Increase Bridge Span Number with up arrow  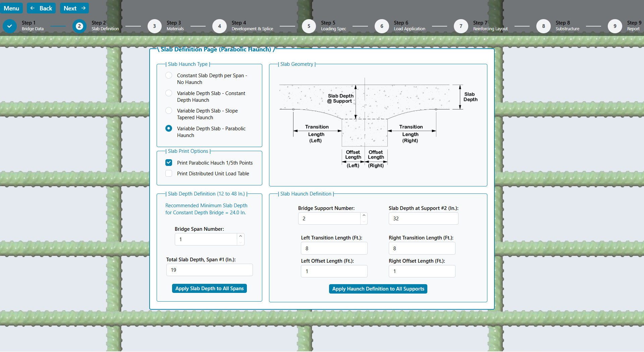point(240,236)
